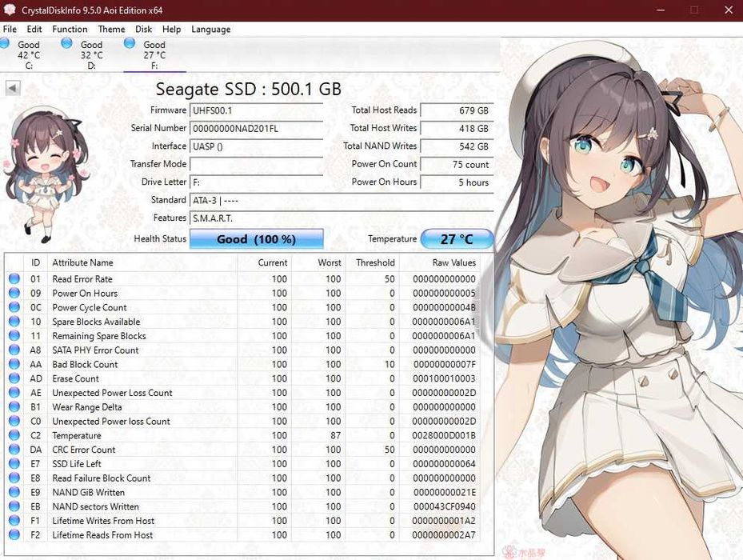Click status orb for Read Failure Block Count
Viewport: 743px width, 560px height.
pos(14,478)
